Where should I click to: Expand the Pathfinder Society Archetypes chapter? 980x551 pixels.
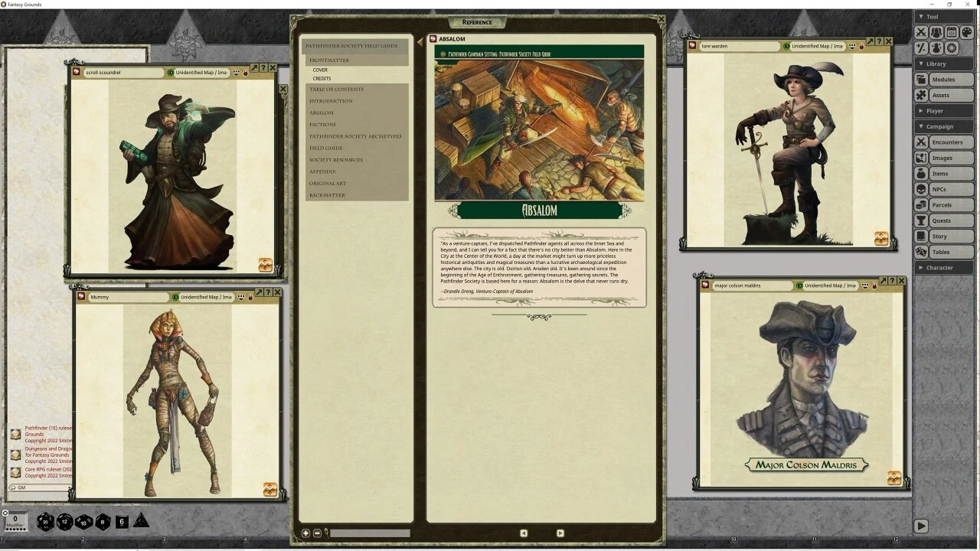click(355, 136)
